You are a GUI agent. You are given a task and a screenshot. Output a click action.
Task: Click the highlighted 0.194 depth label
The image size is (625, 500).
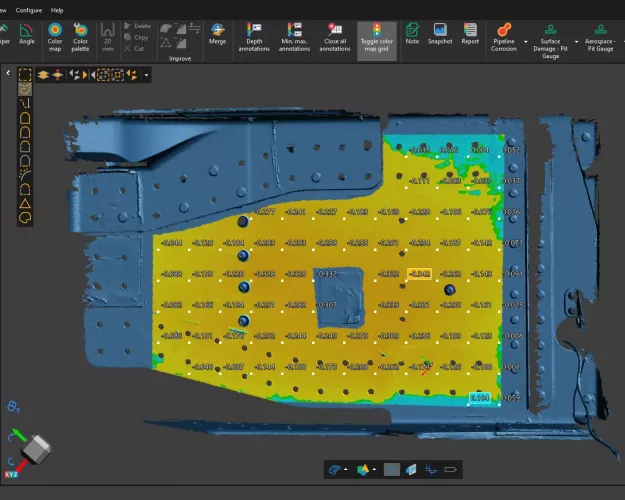[480, 398]
